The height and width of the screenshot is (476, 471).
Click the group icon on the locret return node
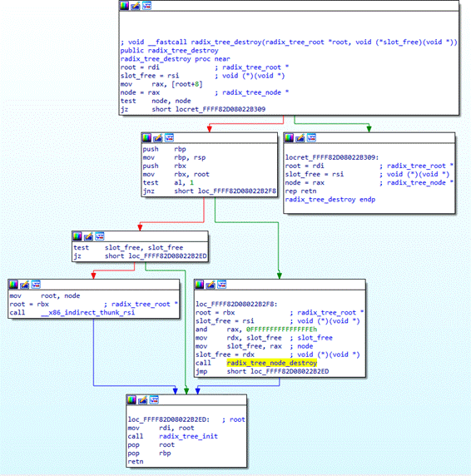coord(312,138)
